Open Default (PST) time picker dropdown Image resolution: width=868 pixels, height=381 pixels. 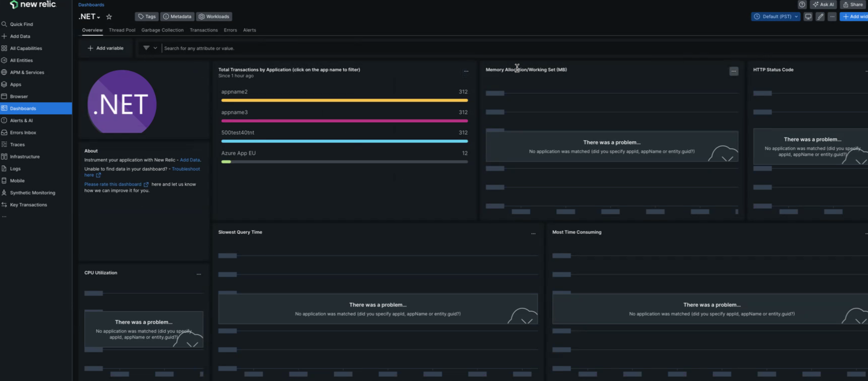pyautogui.click(x=776, y=17)
